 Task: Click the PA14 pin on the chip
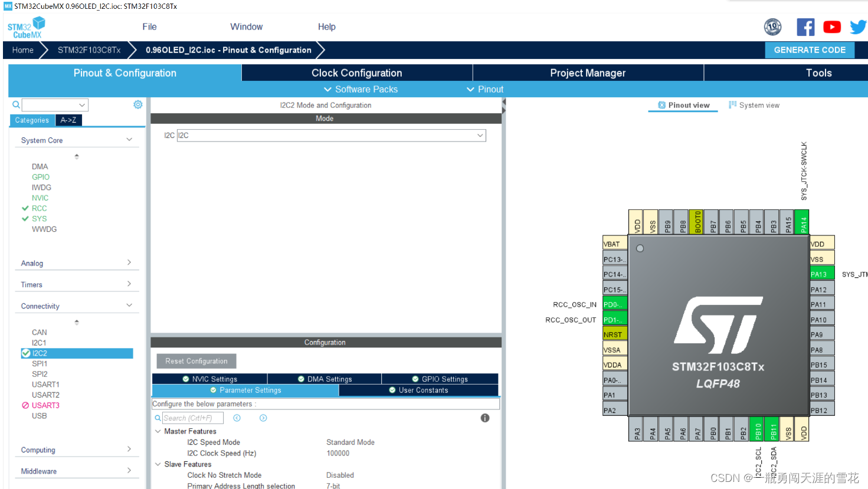coord(803,222)
